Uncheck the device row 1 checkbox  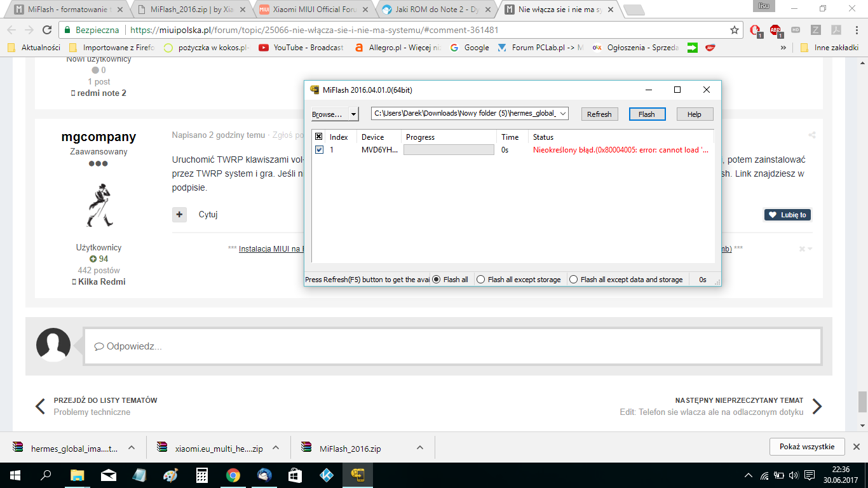319,150
